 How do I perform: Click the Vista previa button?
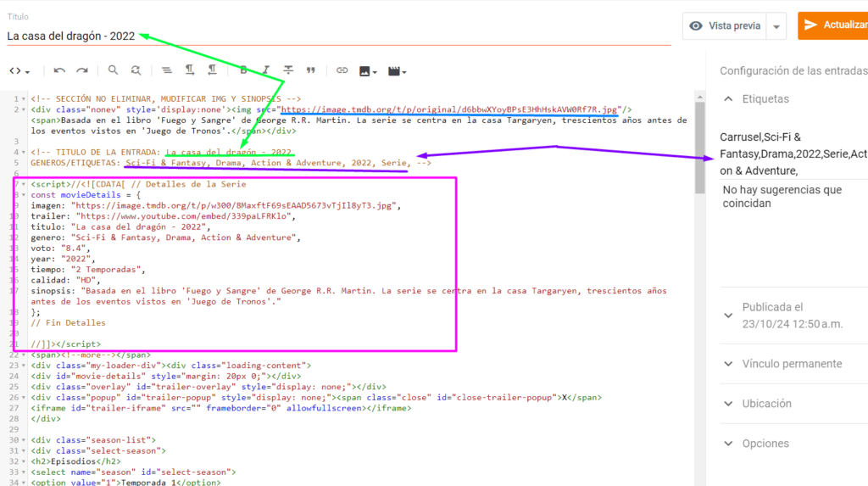pyautogui.click(x=725, y=26)
